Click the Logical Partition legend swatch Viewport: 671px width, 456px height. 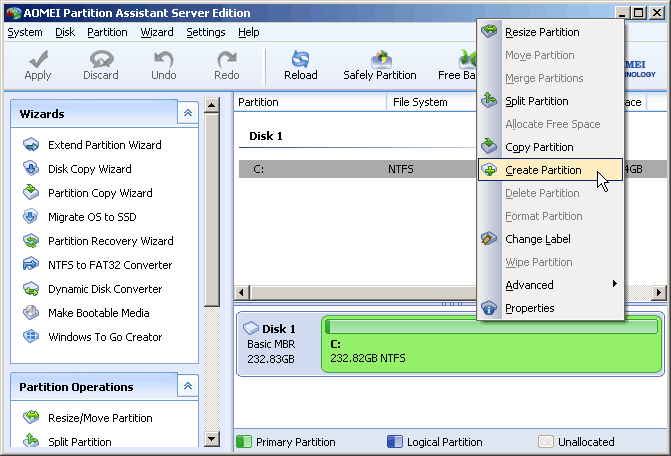395,441
